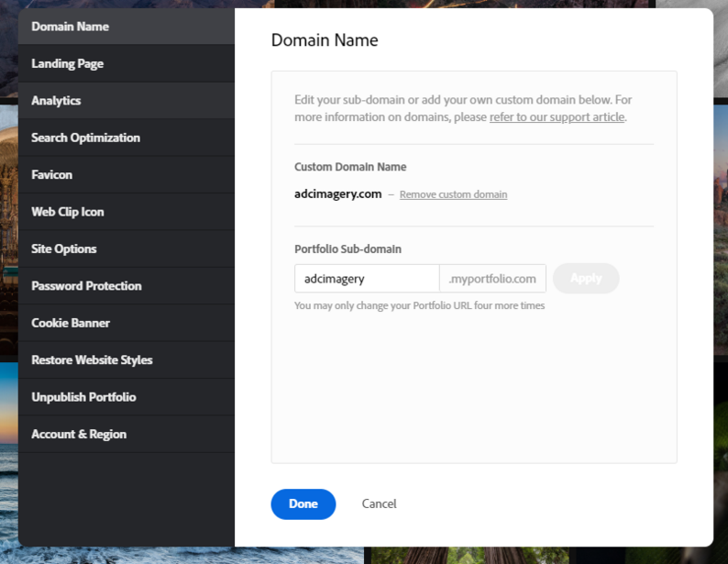Select Restore Website Styles
Screen dimensions: 728x564
pos(127,360)
